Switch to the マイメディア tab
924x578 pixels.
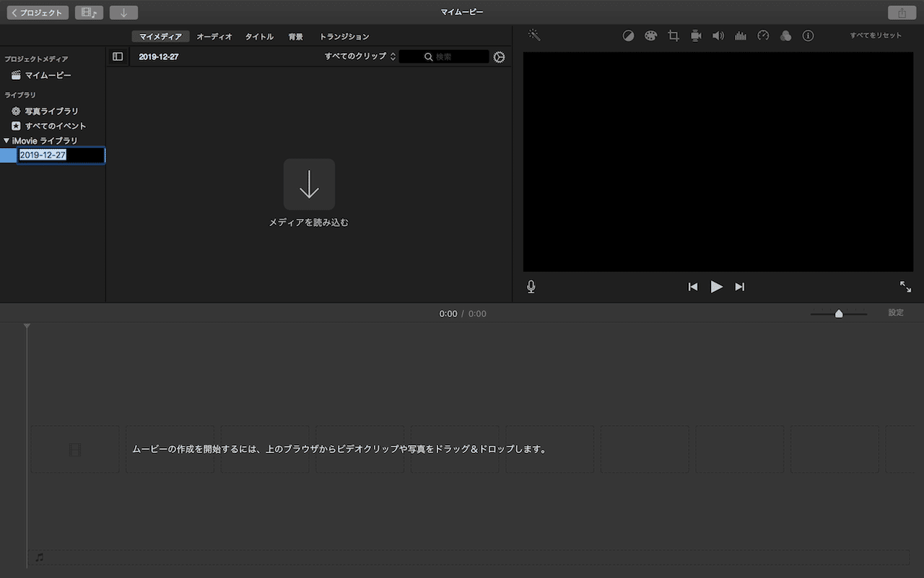(x=160, y=37)
